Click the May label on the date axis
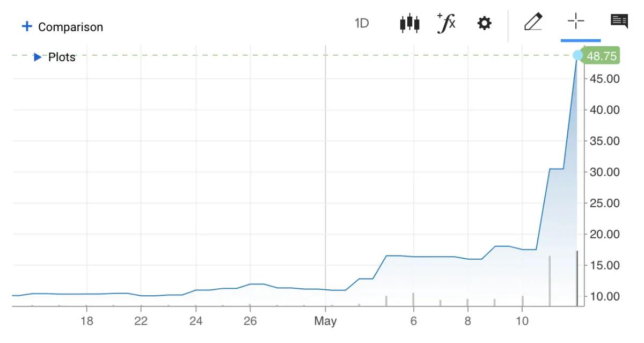644x343 pixels. (325, 321)
